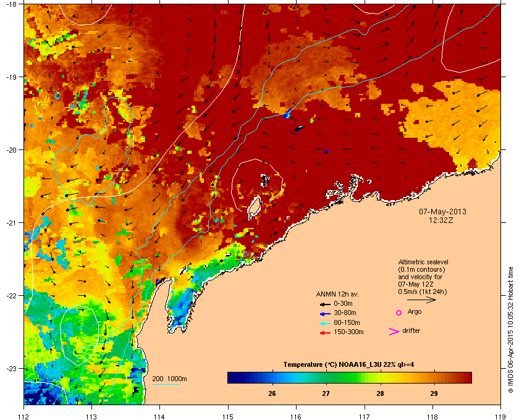Click the '30-80m' depth label
The height and width of the screenshot is (420, 519).
pos(345,313)
